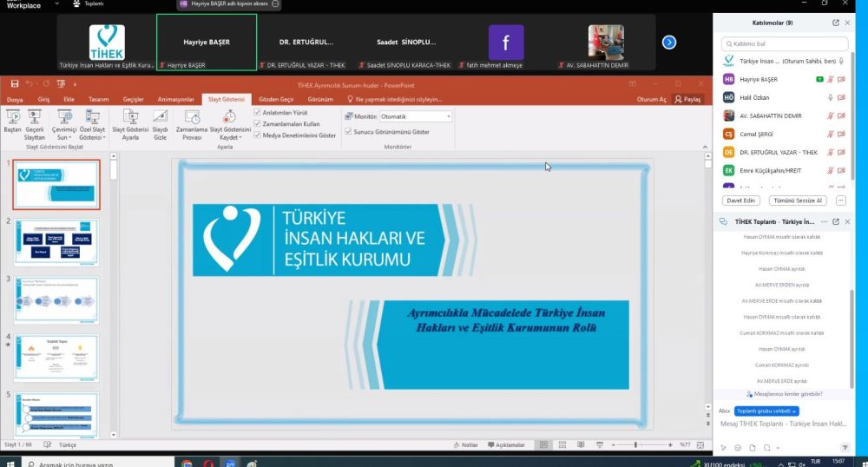Switch to the Giriş ribbon tab
The image size is (868, 467).
coord(43,100)
